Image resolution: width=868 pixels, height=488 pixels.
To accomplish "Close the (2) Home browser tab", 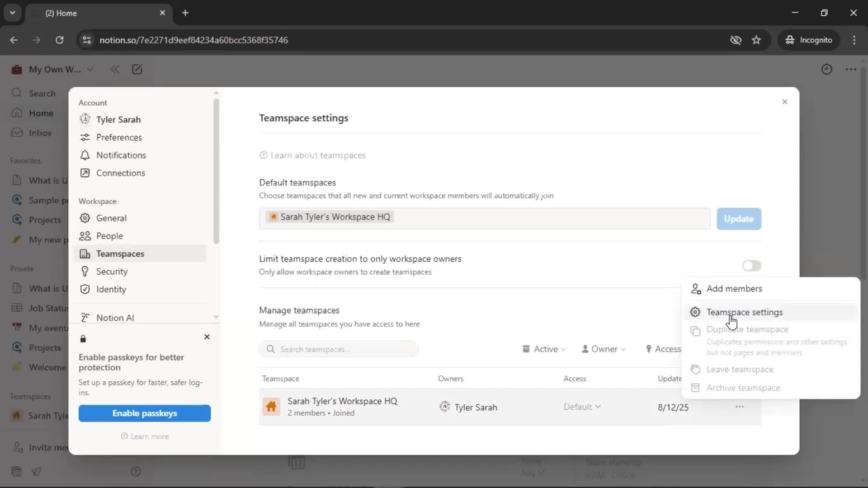I will pyautogui.click(x=162, y=13).
